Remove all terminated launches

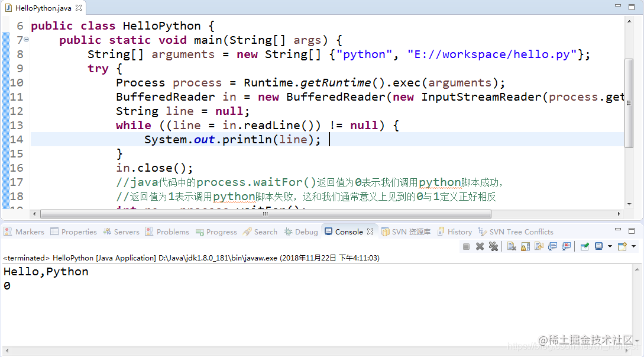pyautogui.click(x=494, y=246)
